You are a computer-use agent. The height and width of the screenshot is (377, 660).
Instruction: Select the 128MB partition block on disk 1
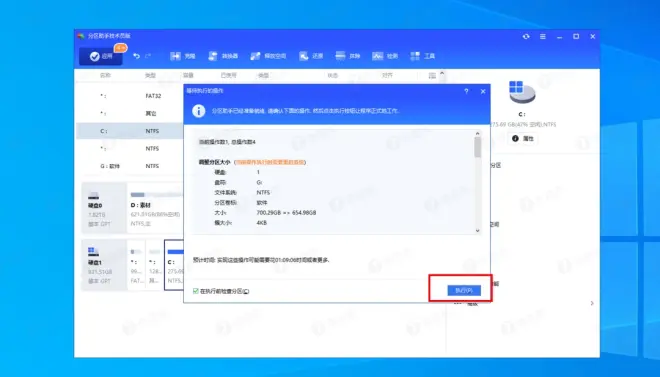(154, 265)
